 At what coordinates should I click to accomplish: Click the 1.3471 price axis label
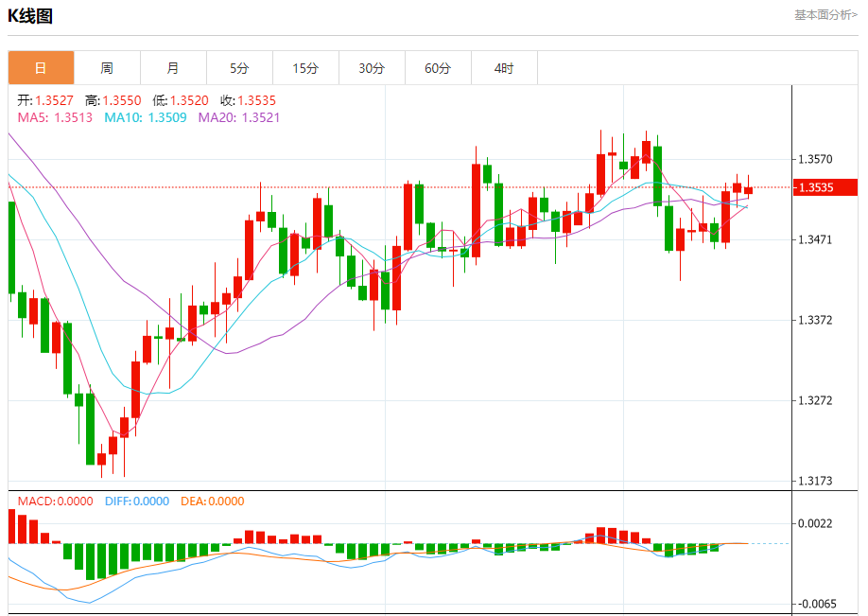(815, 239)
